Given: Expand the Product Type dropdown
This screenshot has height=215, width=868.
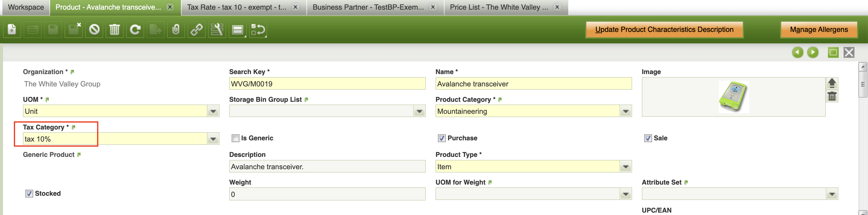Looking at the screenshot, I should tap(626, 167).
